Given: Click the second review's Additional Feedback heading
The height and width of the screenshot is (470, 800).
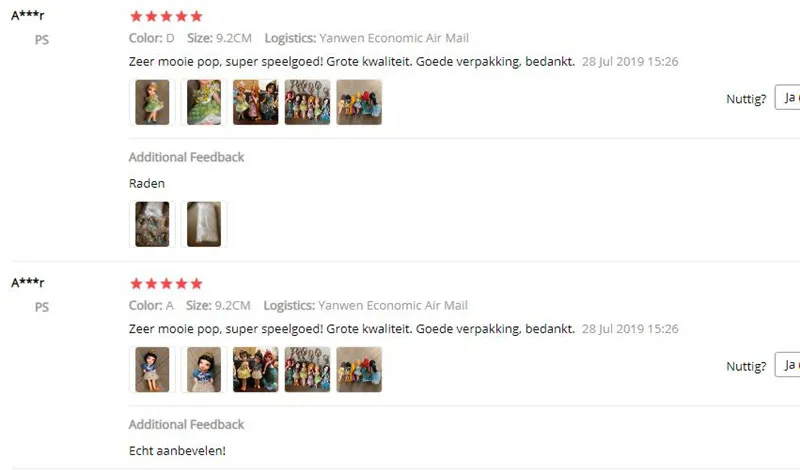Looking at the screenshot, I should 186,425.
